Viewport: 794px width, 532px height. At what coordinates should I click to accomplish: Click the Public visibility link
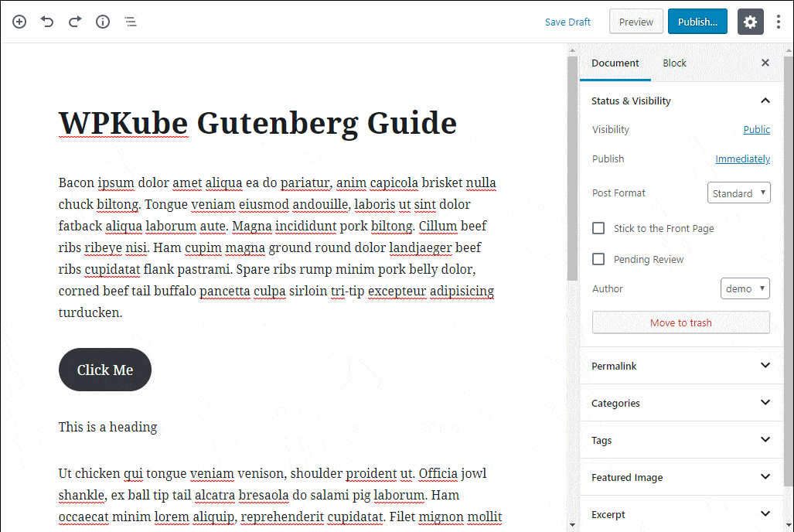click(757, 130)
